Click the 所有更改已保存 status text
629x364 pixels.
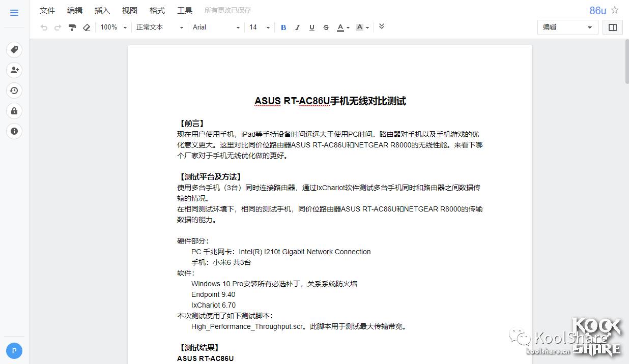point(227,10)
